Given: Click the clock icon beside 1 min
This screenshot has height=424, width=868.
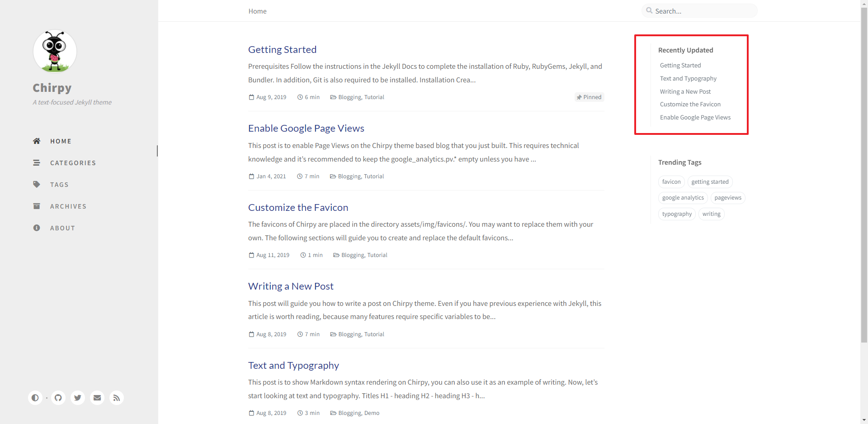Looking at the screenshot, I should click(303, 255).
